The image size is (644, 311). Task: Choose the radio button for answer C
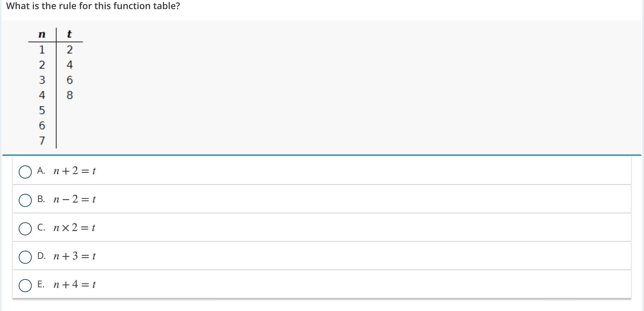tap(25, 229)
